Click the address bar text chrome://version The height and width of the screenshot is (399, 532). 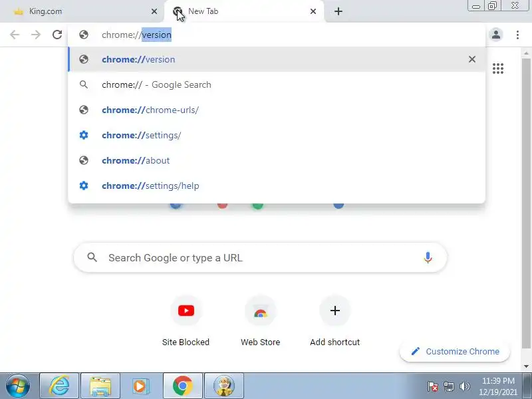[x=137, y=35]
